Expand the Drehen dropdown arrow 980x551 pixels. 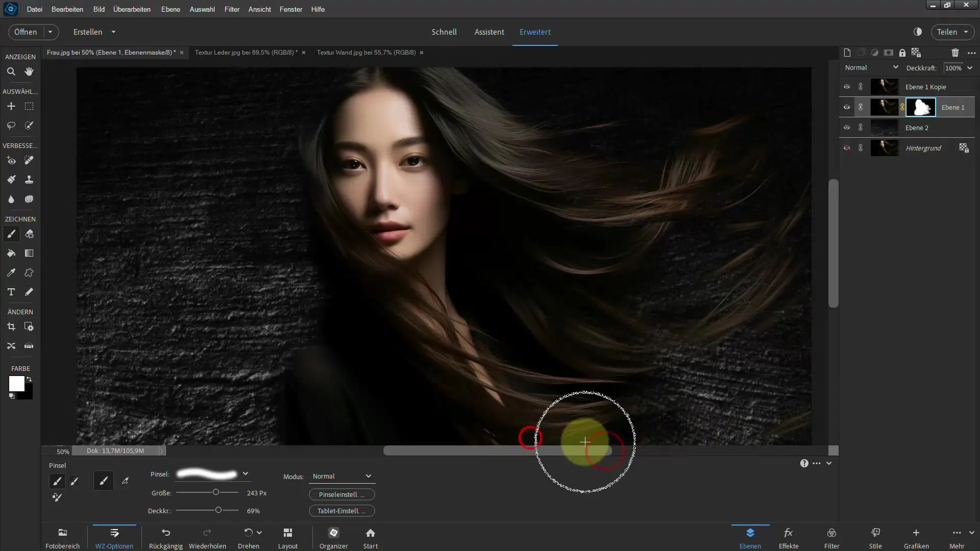click(x=259, y=533)
